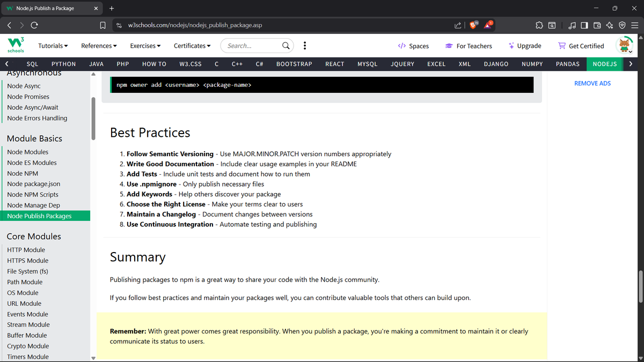Select the JAVA tab
Viewport: 644px width, 362px height.
pos(96,64)
